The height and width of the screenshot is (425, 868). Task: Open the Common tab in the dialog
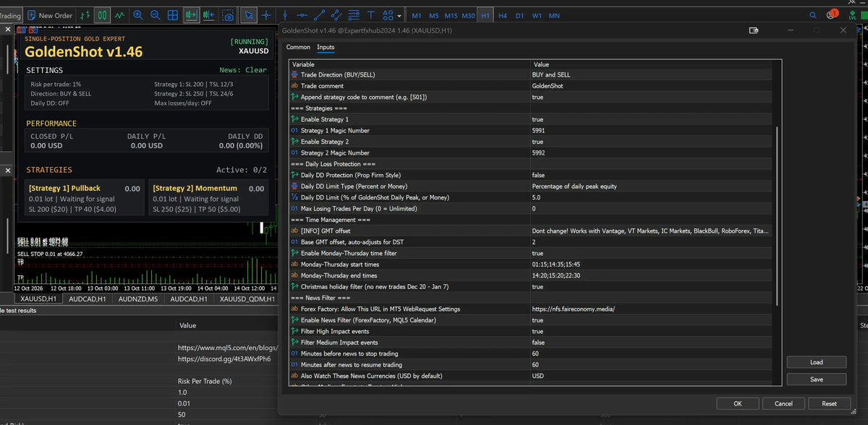298,47
